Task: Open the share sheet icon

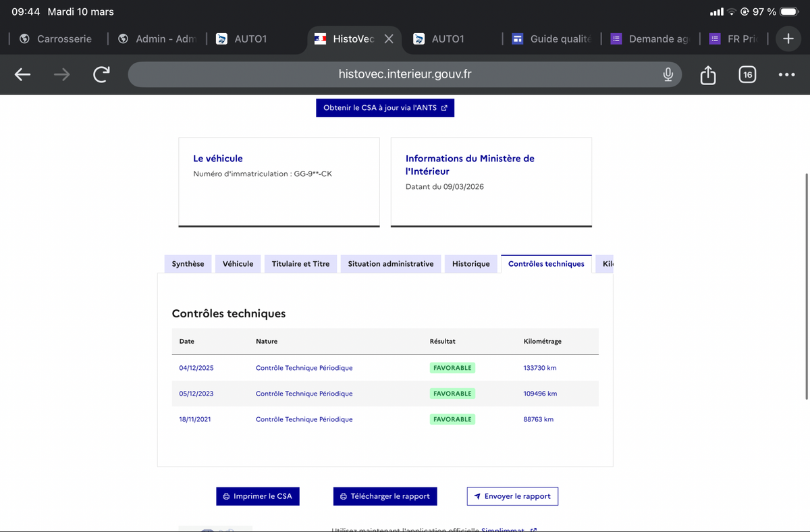Action: pos(707,74)
